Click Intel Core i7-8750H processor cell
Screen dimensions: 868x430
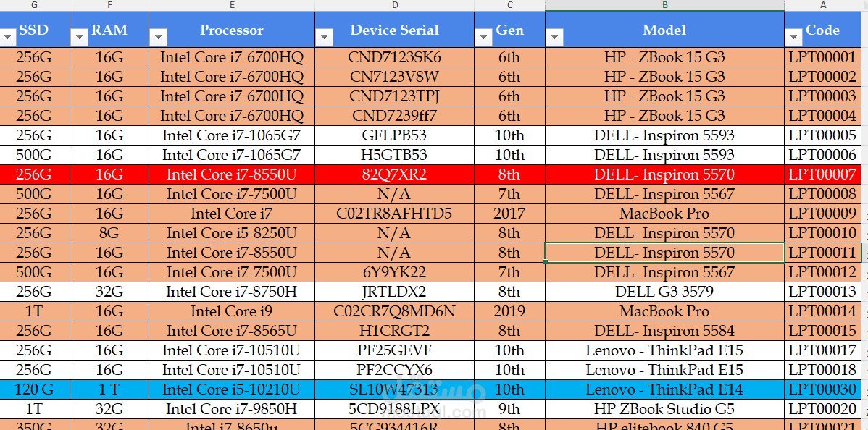coord(232,292)
